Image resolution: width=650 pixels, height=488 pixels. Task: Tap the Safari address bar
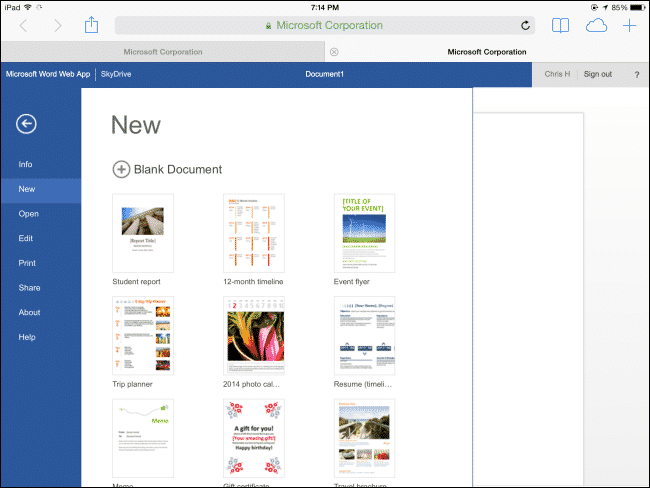[325, 26]
